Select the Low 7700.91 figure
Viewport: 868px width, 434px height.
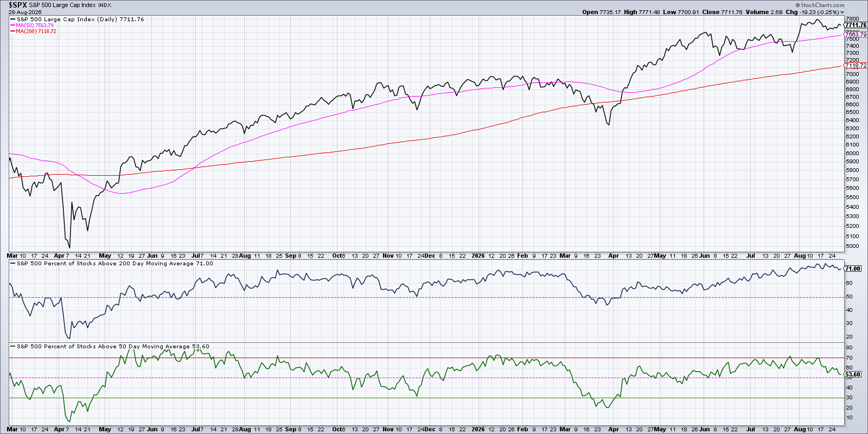click(681, 12)
